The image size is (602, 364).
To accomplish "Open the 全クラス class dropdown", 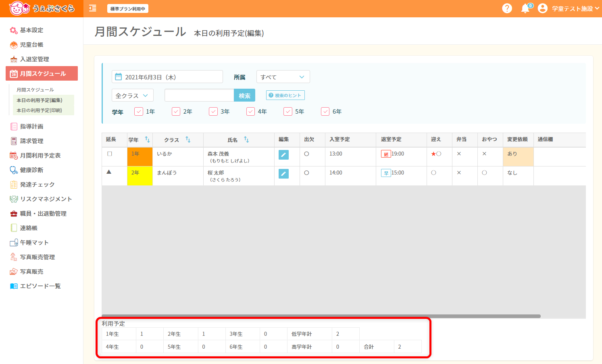I will (x=133, y=96).
